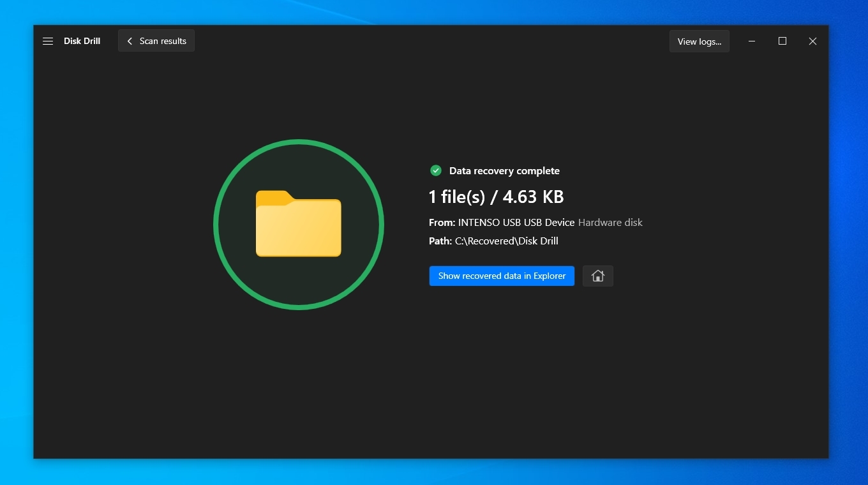The height and width of the screenshot is (485, 868).
Task: Open View logs
Action: click(699, 41)
